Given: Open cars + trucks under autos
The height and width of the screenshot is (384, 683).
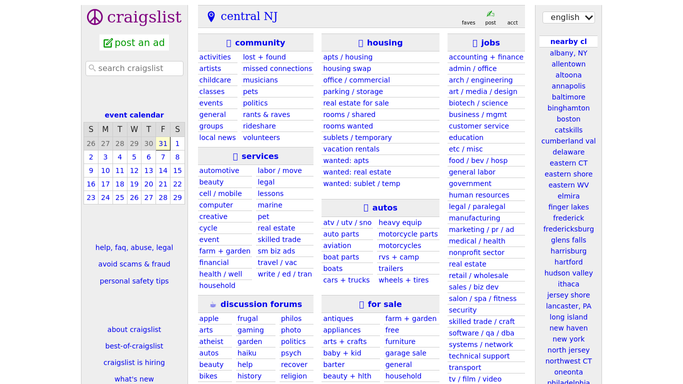Looking at the screenshot, I should click(x=346, y=280).
